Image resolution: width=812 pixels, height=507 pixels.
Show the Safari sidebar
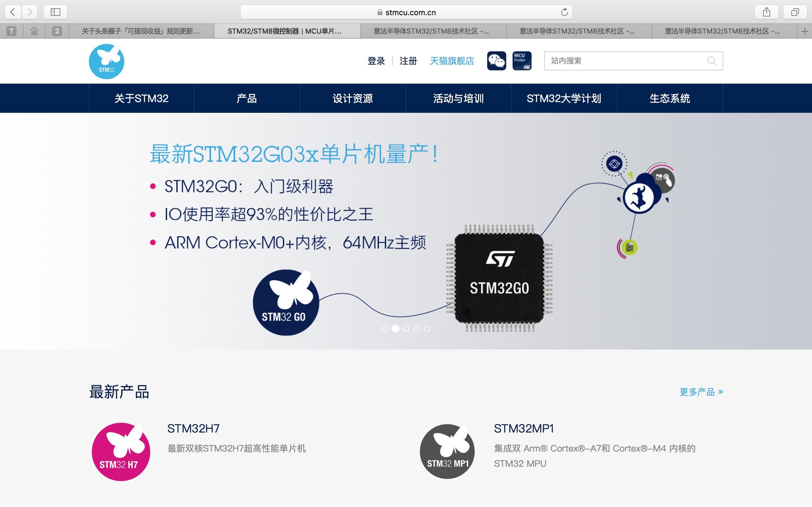point(56,12)
